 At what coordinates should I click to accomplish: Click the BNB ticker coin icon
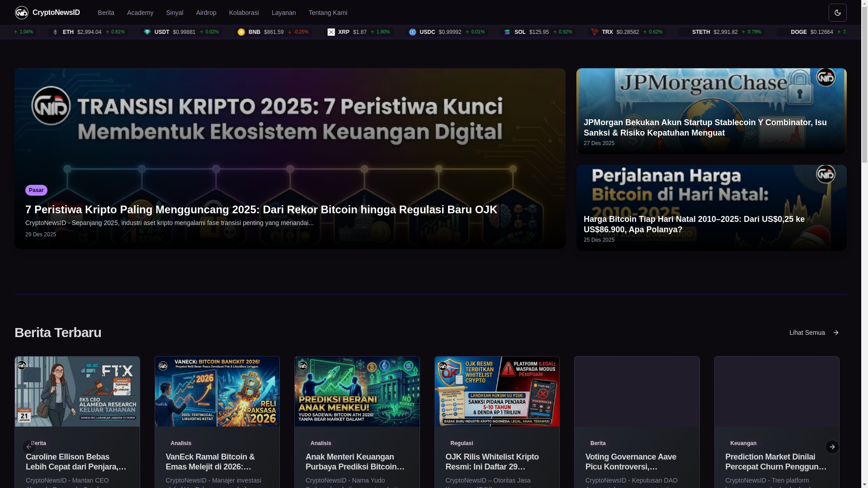241,32
